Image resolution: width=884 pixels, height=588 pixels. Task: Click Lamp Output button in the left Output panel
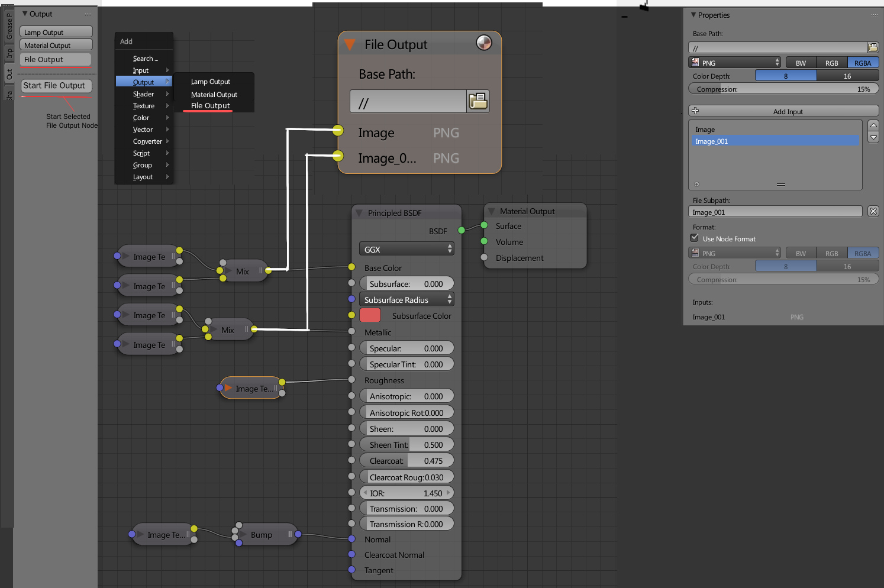(56, 32)
